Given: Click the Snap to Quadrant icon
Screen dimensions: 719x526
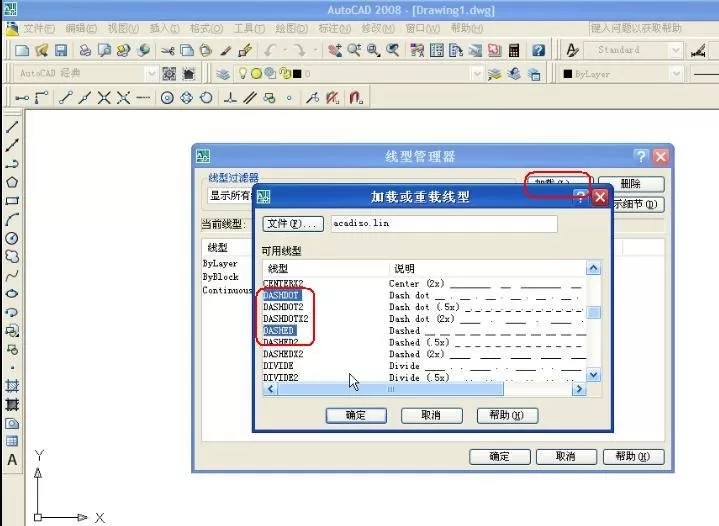Looking at the screenshot, I should tap(186, 98).
